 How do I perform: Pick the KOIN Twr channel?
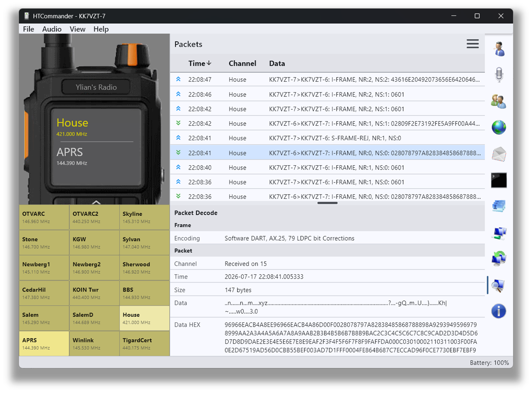94,293
